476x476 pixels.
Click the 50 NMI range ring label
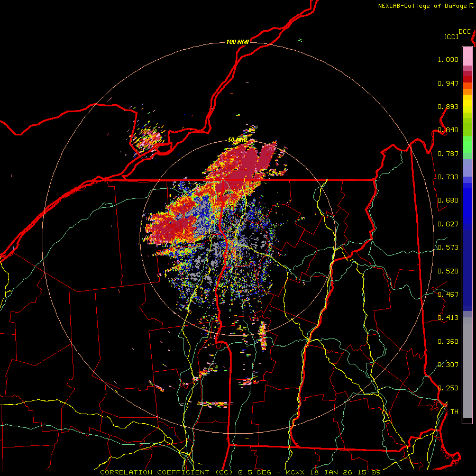(x=237, y=140)
